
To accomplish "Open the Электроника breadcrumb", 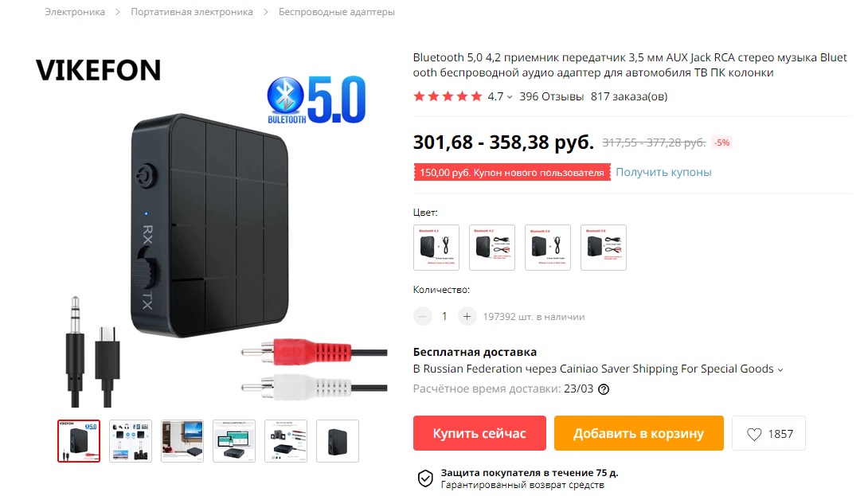I will point(75,12).
